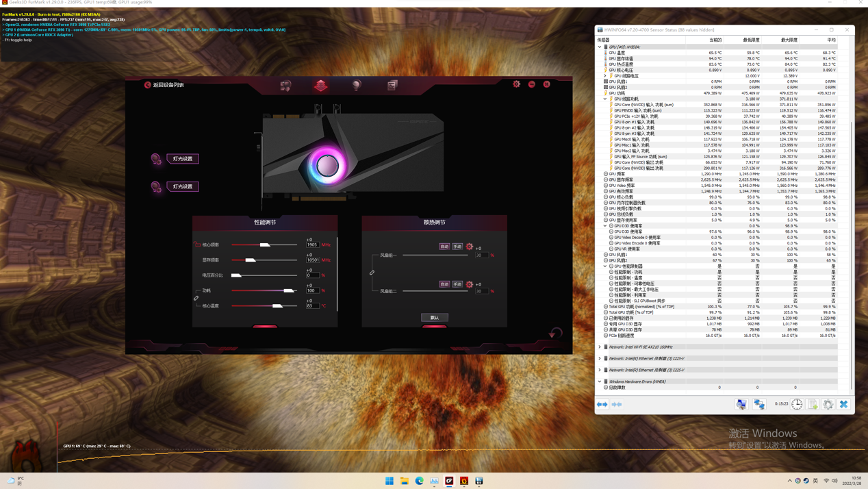
Task: Click the 默认 default button
Action: point(434,318)
